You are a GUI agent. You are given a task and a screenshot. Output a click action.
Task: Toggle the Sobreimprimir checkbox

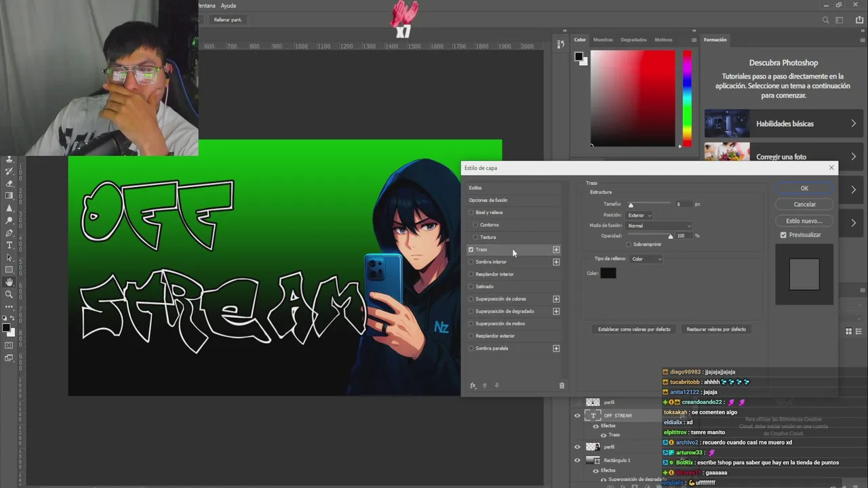pos(629,245)
